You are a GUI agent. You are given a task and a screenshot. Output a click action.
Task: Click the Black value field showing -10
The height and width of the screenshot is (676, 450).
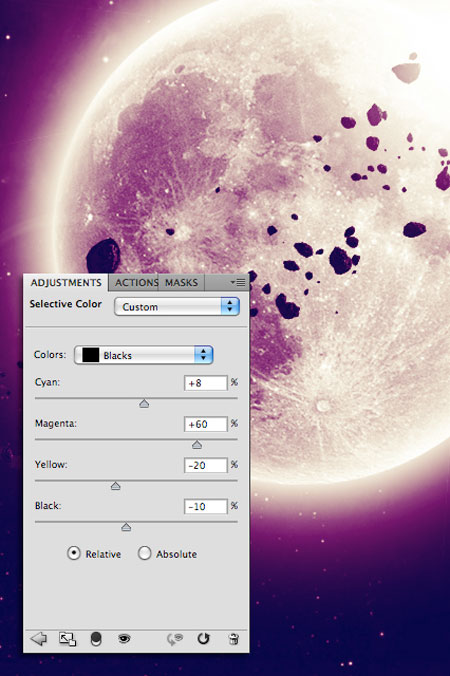pos(206,507)
